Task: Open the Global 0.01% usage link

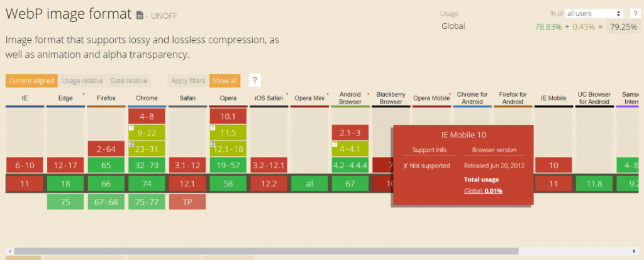Action: tap(484, 191)
